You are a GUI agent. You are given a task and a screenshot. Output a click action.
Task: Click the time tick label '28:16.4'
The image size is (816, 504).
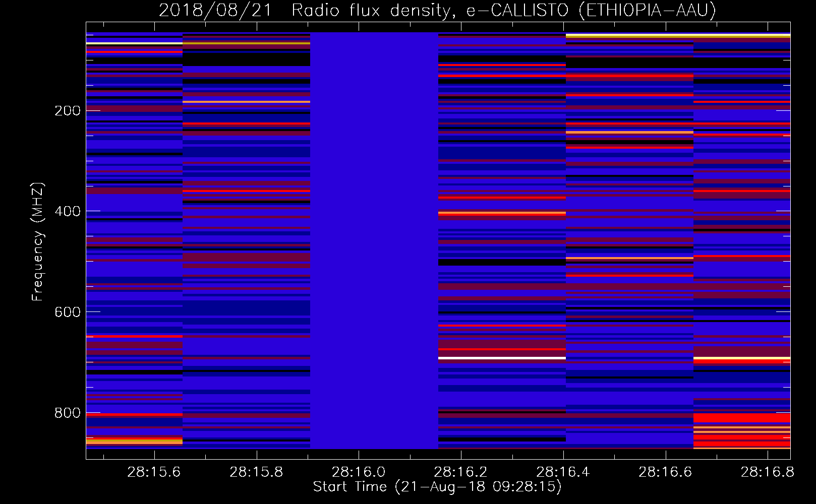563,472
